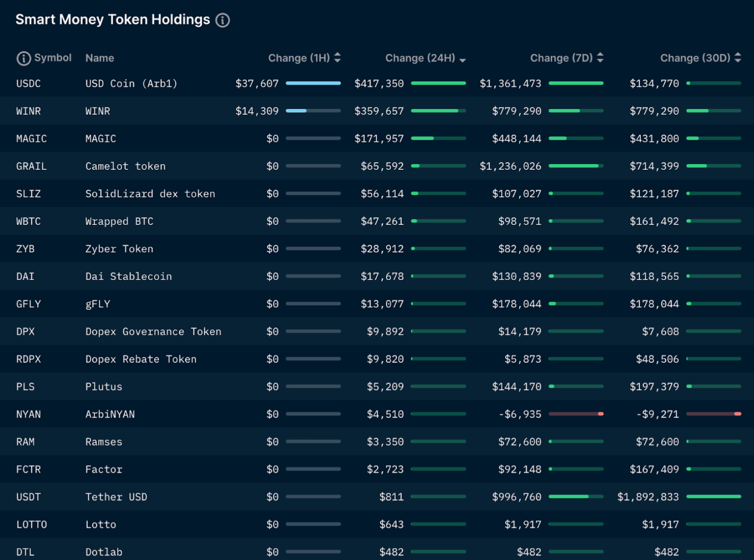Sort by Change (1H) arrows icon
This screenshot has height=560, width=754.
click(x=337, y=58)
